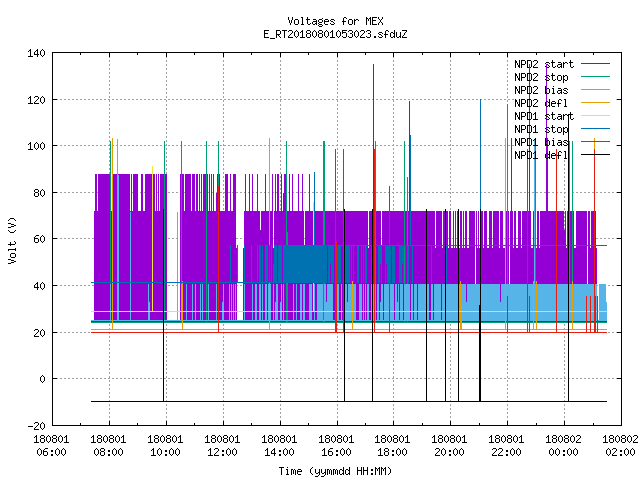Image resolution: width=640 pixels, height=480 pixels.
Task: Select the 'NPD2 start' legend label
Action: pos(544,64)
